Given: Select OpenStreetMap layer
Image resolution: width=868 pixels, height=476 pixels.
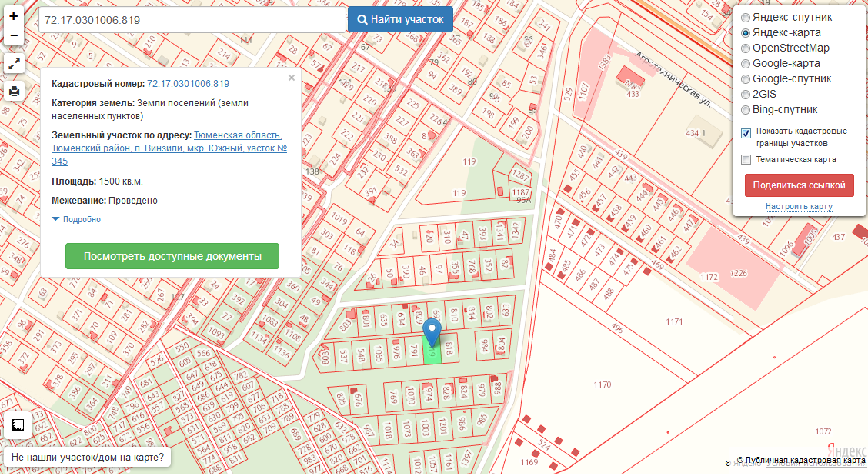Looking at the screenshot, I should pyautogui.click(x=746, y=48).
